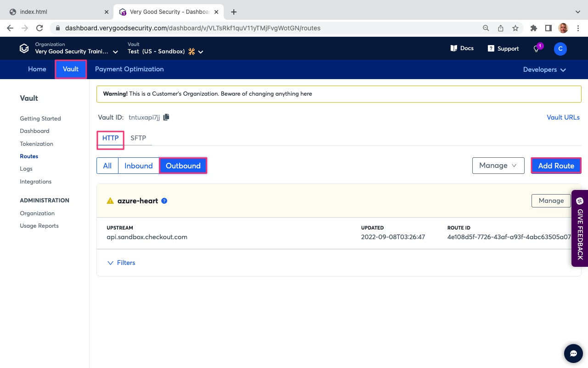Expand the Filters section
Viewport: 588px width, 368px height.
(121, 263)
